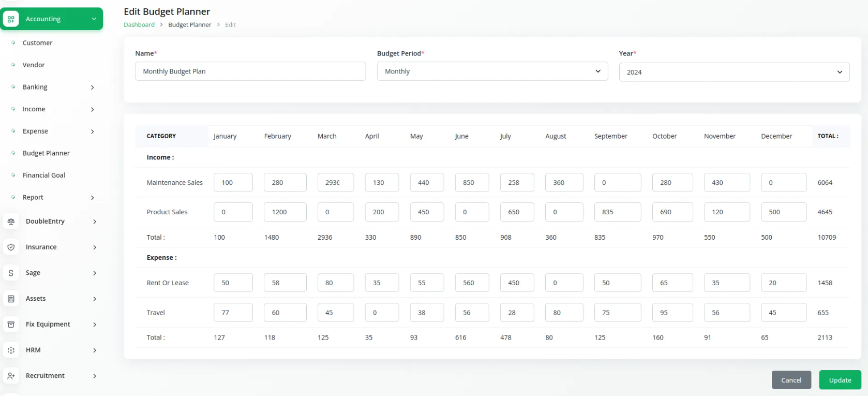The height and width of the screenshot is (396, 868).
Task: Edit Product Sales September value 835
Action: 618,212
